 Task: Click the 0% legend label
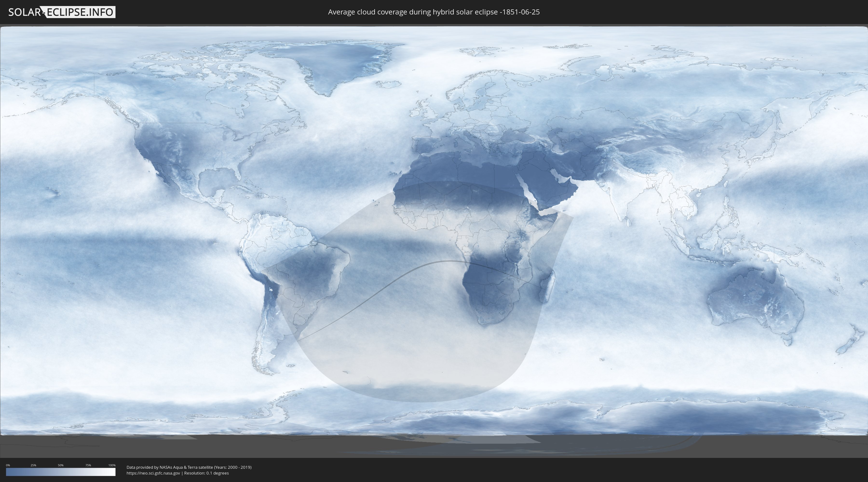click(x=8, y=465)
